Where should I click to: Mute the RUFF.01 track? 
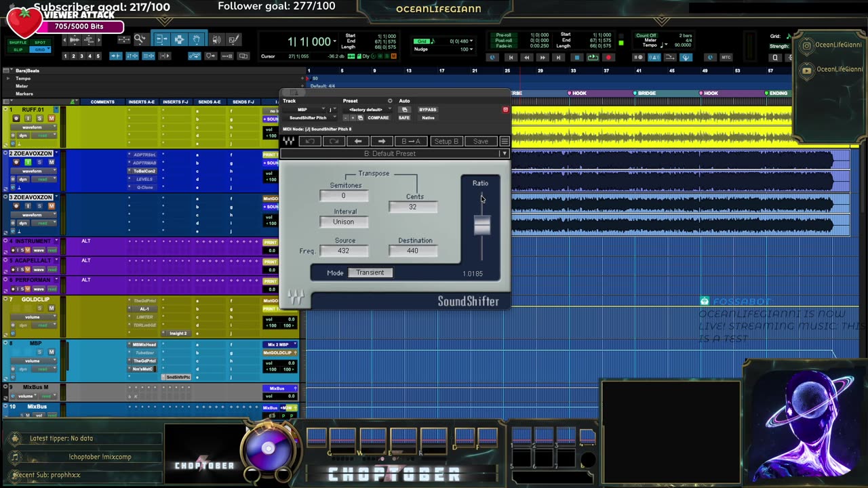[51, 119]
